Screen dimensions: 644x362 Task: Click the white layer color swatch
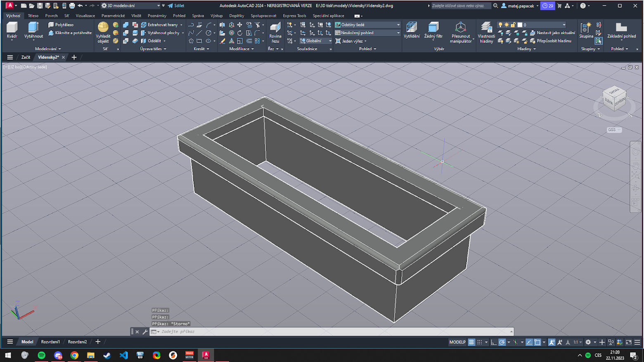click(520, 25)
